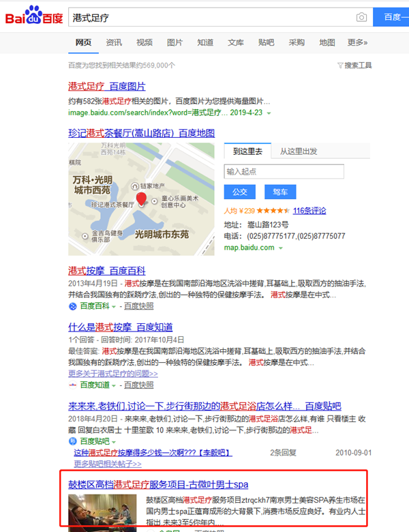The image size is (409, 532).
Task: Open the 百度贴吧 result about 港式足浴店
Action: (x=204, y=406)
